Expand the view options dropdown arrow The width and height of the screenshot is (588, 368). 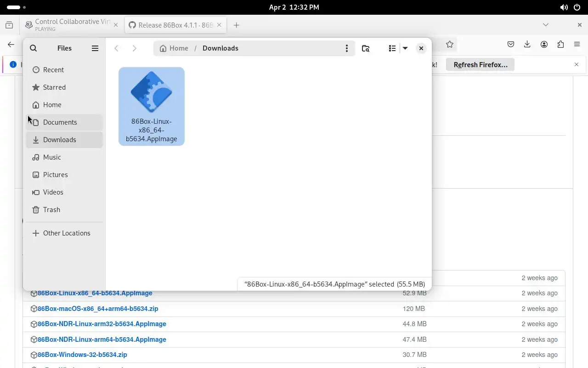(x=405, y=48)
